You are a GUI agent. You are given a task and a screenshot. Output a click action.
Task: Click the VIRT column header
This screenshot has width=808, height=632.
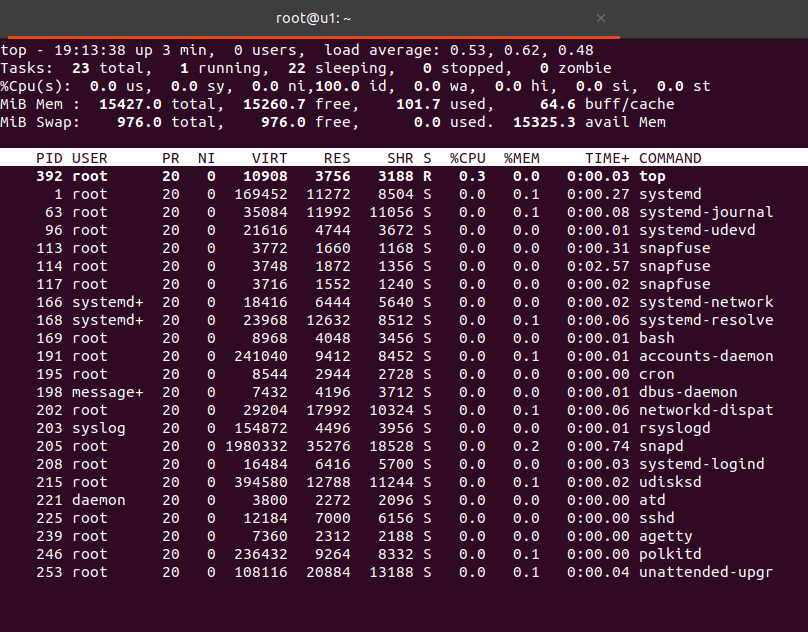pos(270,158)
